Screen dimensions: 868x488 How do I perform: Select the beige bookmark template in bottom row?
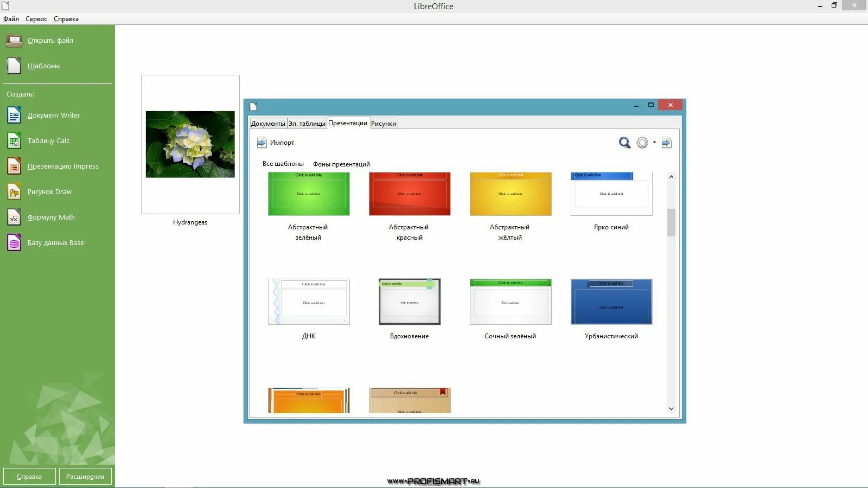click(410, 401)
